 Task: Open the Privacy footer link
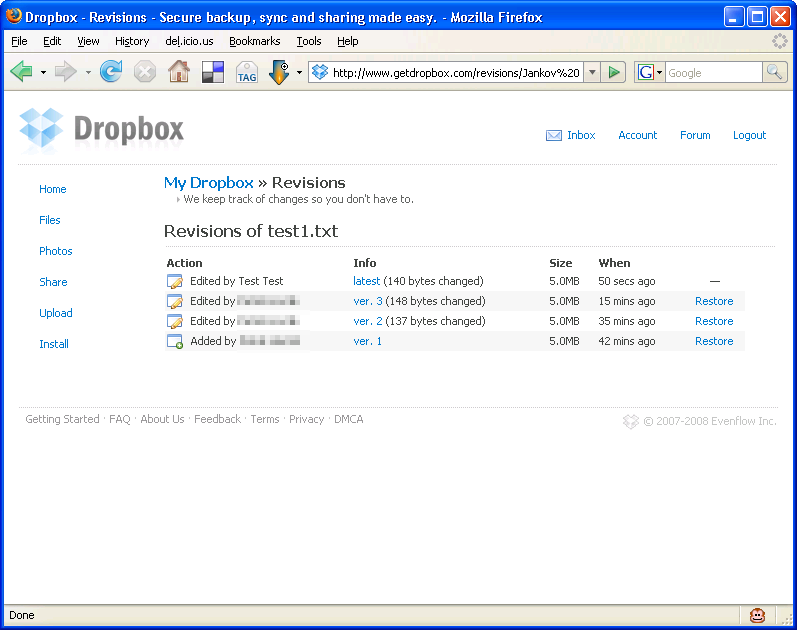(x=306, y=419)
